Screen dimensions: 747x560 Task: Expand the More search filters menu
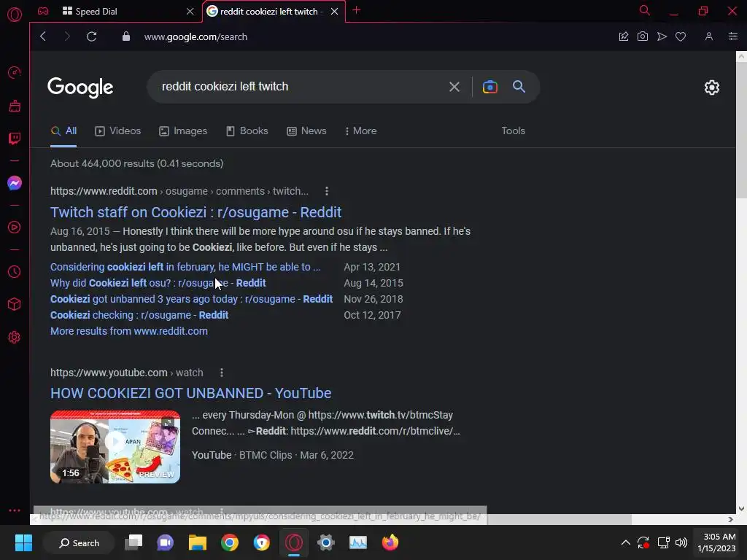[360, 131]
